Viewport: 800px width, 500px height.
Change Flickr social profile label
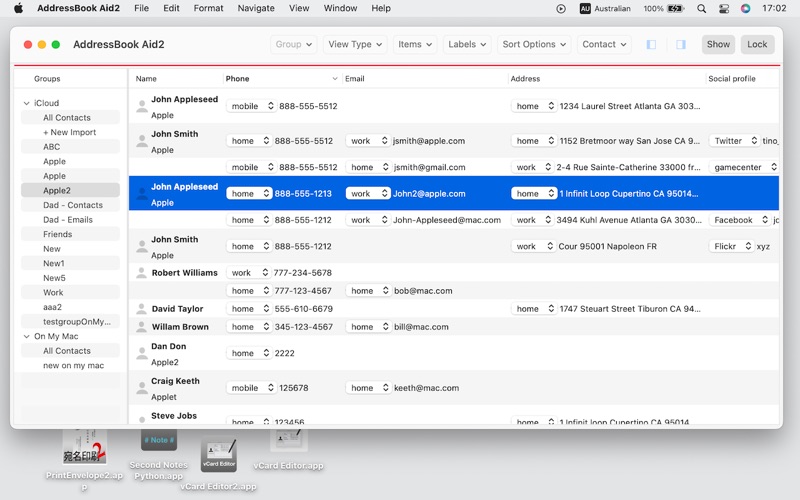pyautogui.click(x=731, y=246)
